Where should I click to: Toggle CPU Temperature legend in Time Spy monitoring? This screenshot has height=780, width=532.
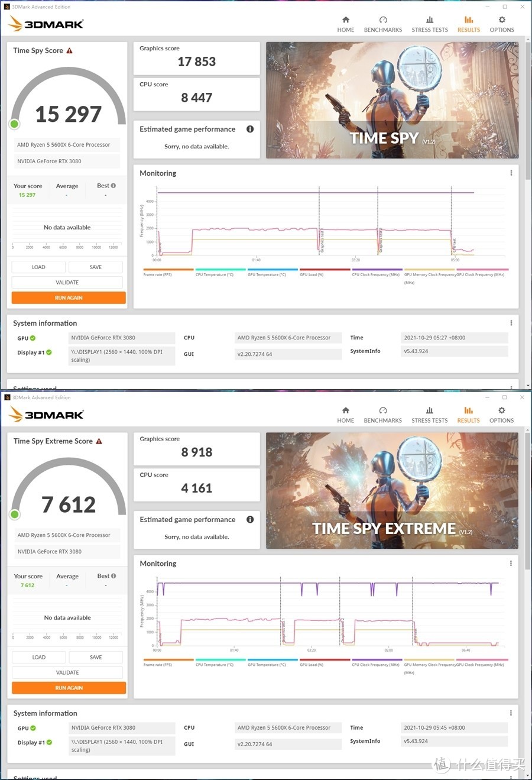(220, 273)
